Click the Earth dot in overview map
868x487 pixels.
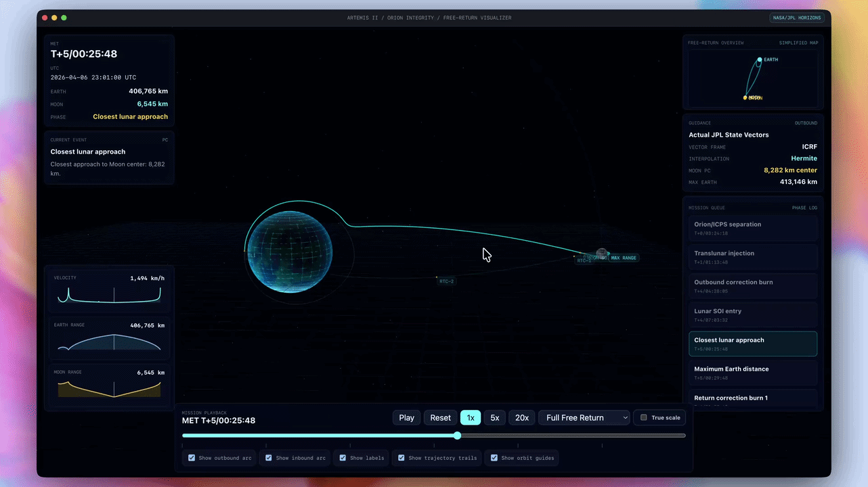point(760,60)
